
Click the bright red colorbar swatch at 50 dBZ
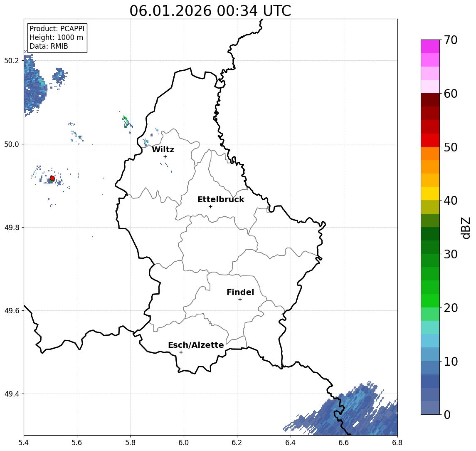[x=430, y=140]
